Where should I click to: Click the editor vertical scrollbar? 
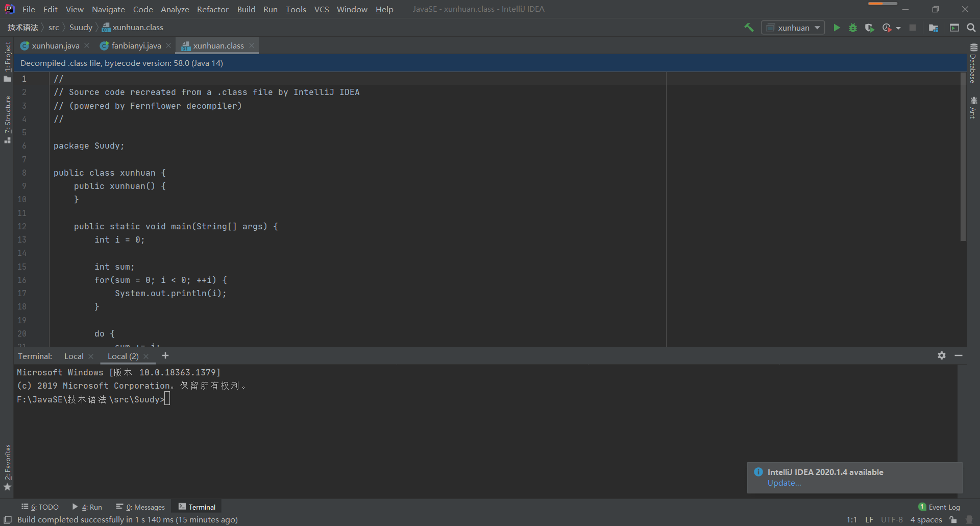coord(963,157)
